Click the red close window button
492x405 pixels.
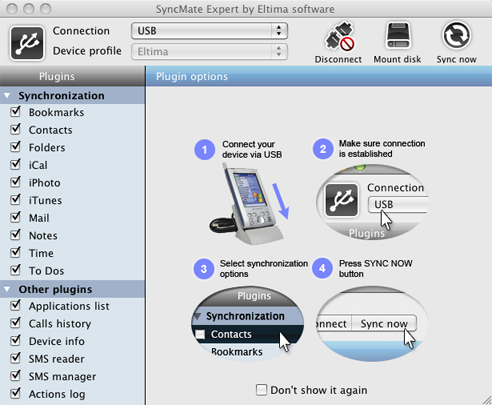click(x=12, y=9)
